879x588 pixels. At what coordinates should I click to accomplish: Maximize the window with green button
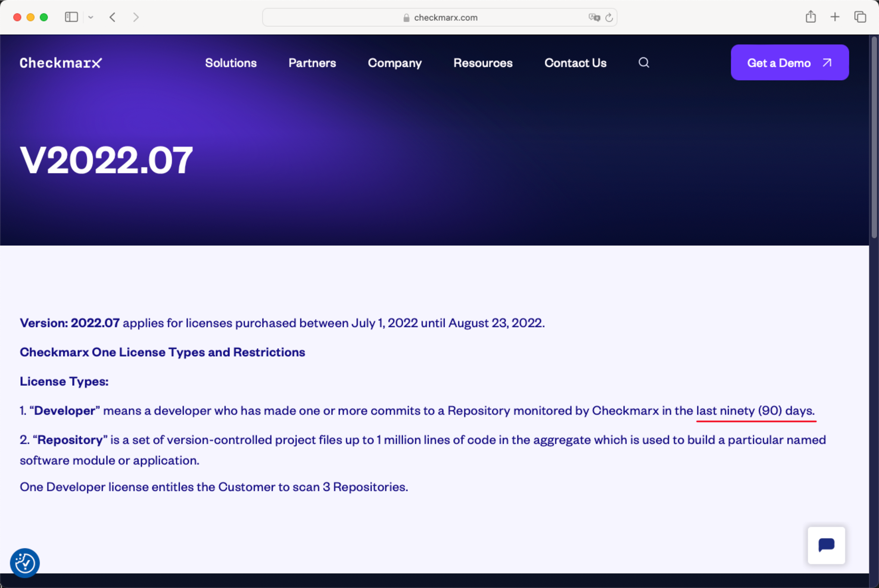click(x=44, y=17)
